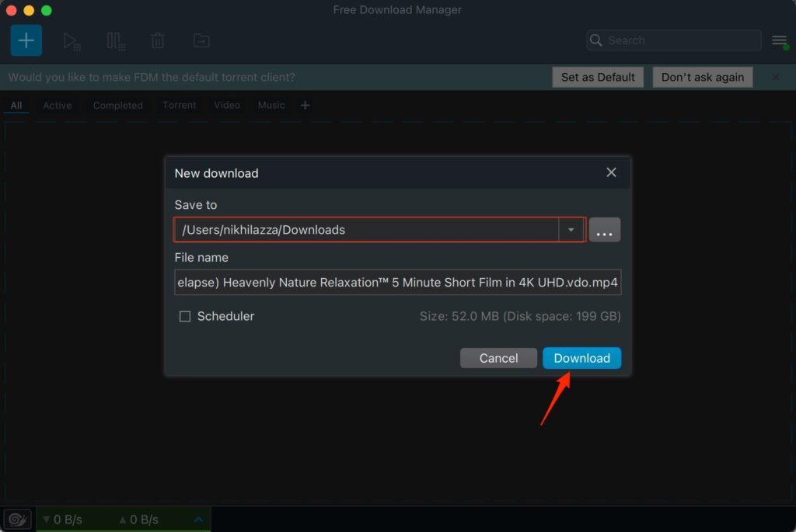
Task: Open the hamburger menu icon
Action: tap(778, 40)
